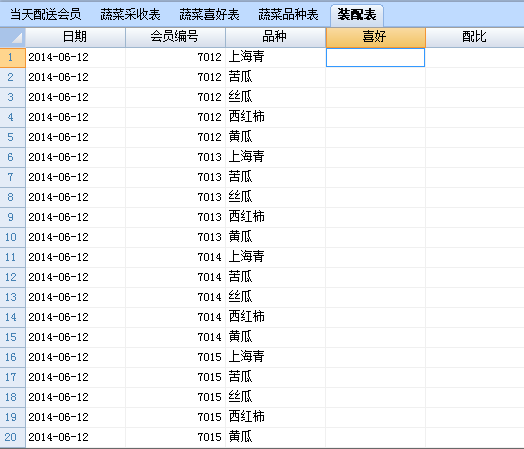Image resolution: width=524 pixels, height=449 pixels.
Task: Select row header 10
Action: [x=13, y=238]
